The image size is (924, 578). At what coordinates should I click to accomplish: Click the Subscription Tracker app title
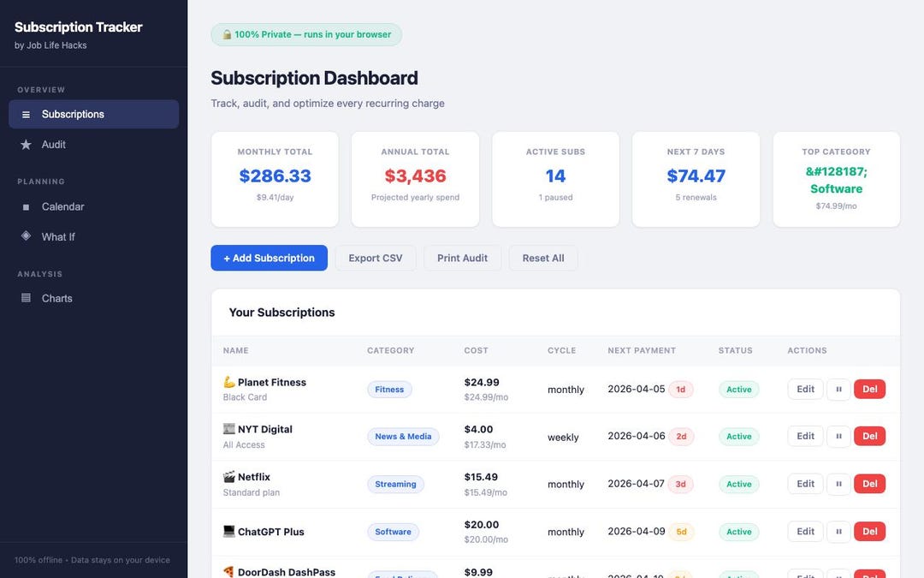[79, 27]
